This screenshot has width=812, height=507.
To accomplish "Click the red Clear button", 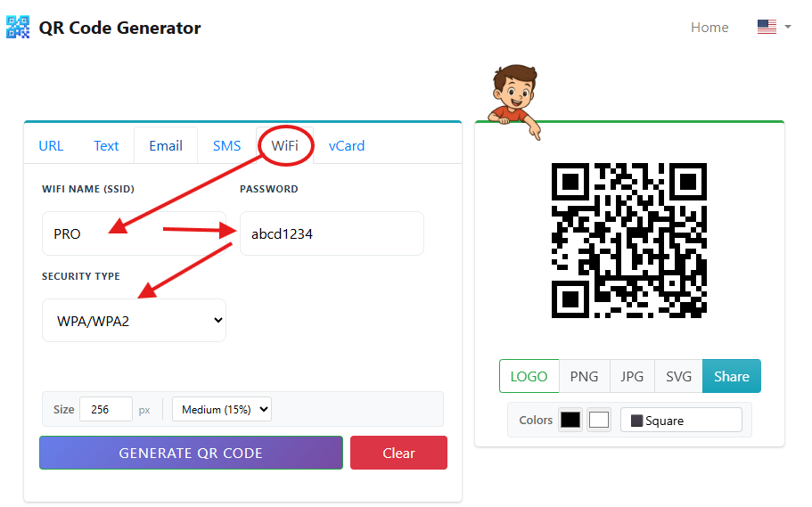I will (398, 453).
